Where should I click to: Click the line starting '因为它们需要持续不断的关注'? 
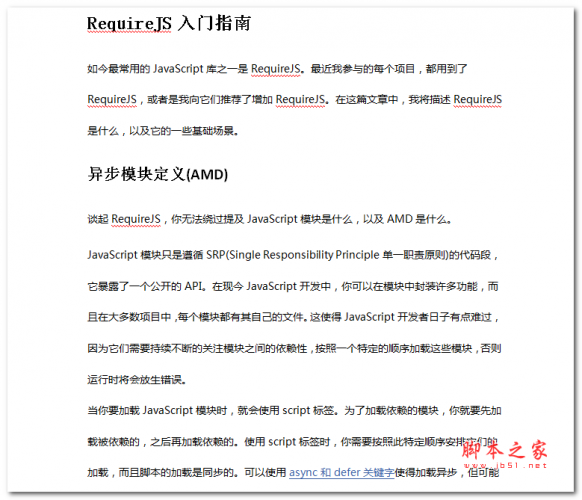tap(294, 349)
